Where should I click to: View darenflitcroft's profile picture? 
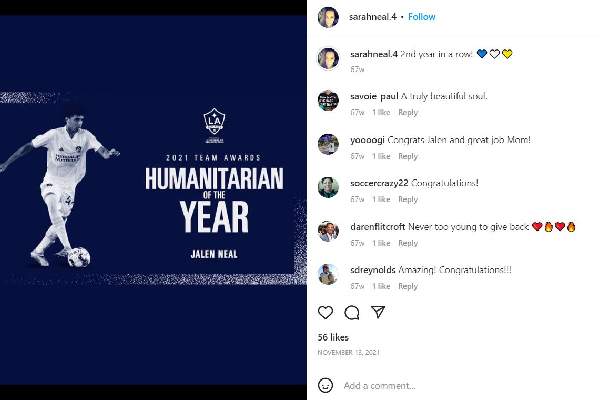click(328, 231)
